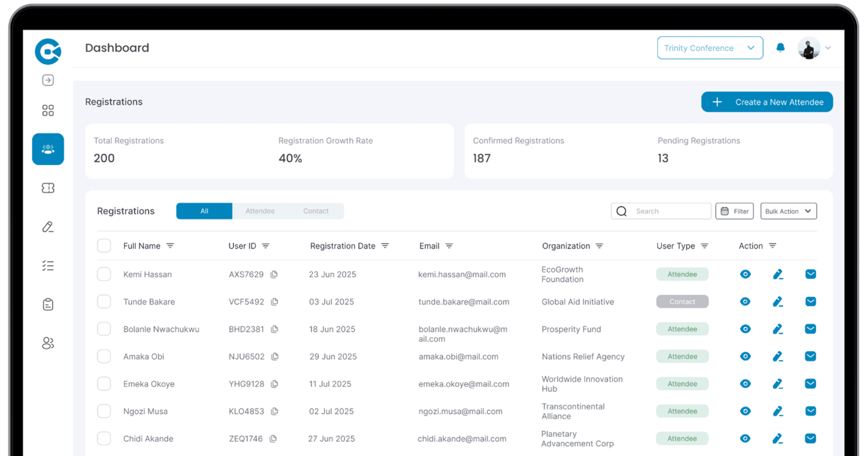Image resolution: width=868 pixels, height=456 pixels.
Task: Select the Attendees icon in the sidebar
Action: click(x=48, y=149)
